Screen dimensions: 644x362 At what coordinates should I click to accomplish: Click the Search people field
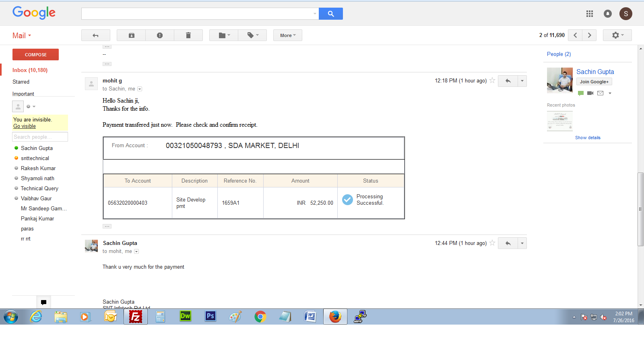point(40,137)
